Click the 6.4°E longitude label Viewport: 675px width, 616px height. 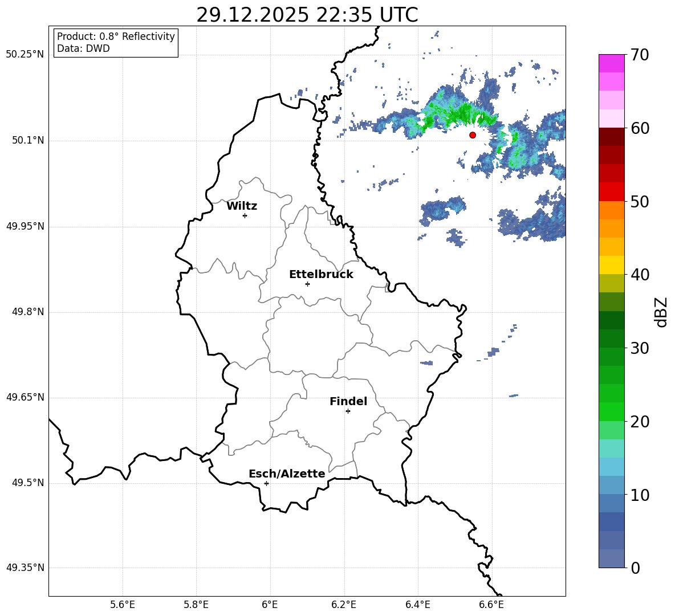click(417, 605)
